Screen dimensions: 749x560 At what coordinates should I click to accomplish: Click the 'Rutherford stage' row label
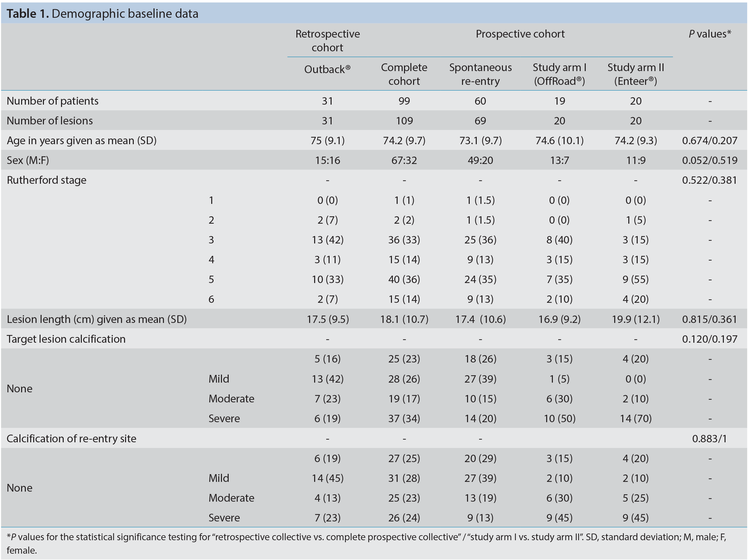coord(46,180)
